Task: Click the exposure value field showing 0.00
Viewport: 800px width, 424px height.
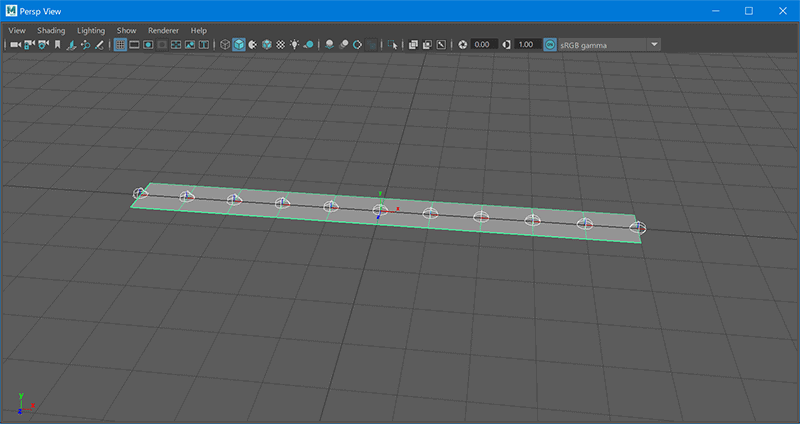Action: point(484,45)
